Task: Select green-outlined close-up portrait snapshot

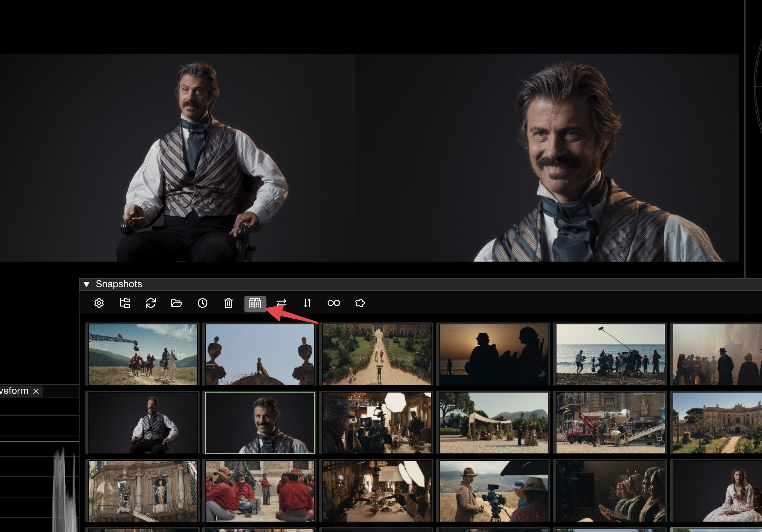Action: click(260, 423)
